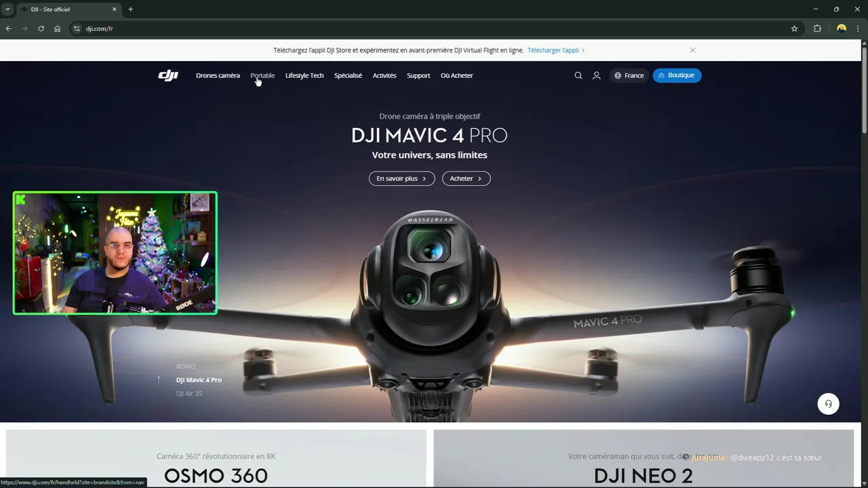
Task: Click the DJI logo in navbar
Action: [x=168, y=75]
